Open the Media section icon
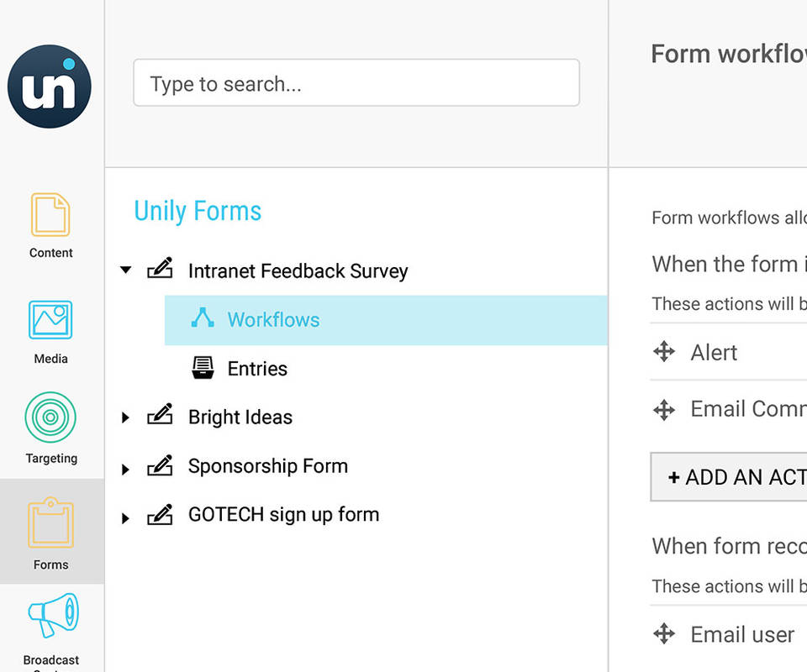This screenshot has width=807, height=672. pos(50,320)
